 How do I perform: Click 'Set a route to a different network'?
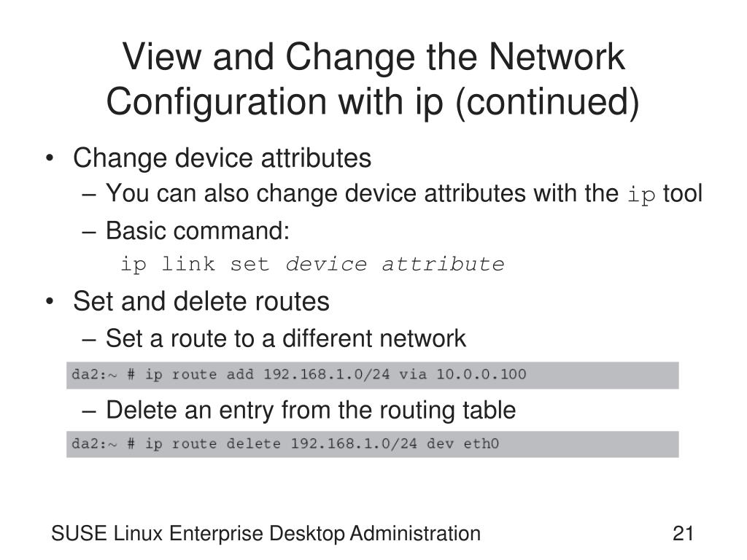286,338
